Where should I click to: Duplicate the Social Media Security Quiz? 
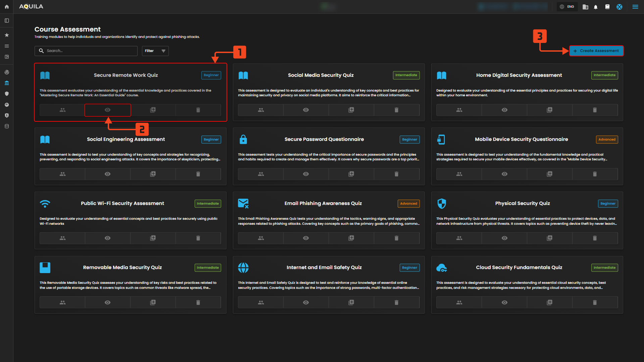click(351, 110)
